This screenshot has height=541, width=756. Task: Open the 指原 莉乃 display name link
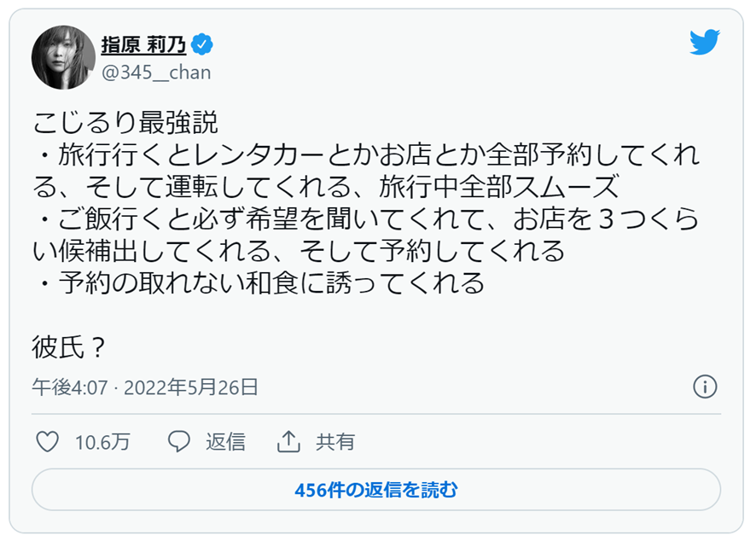[143, 44]
